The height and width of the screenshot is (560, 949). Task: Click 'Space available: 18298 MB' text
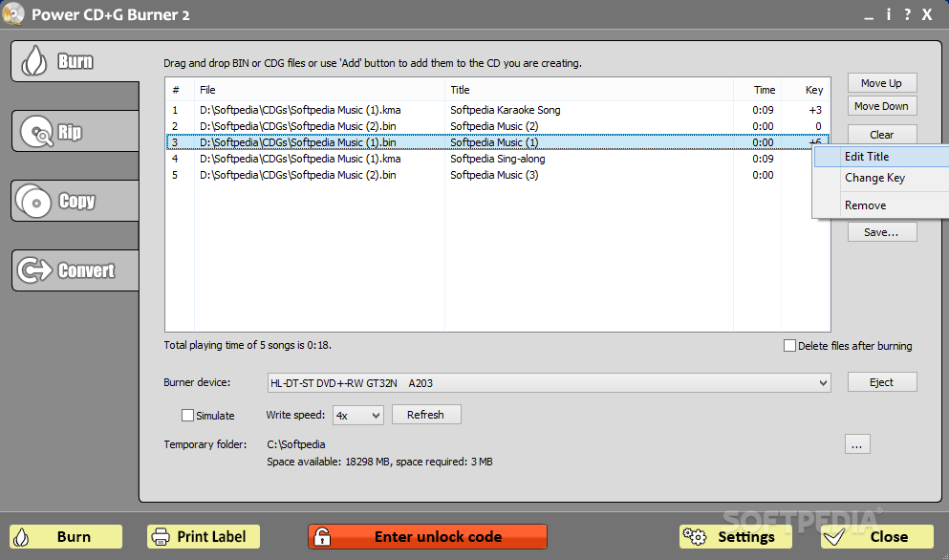328,462
